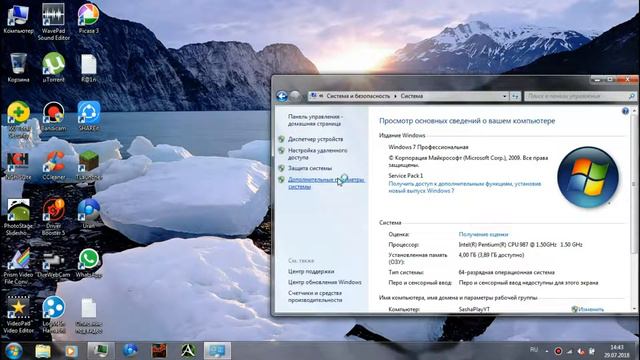This screenshot has height=360, width=640.
Task: Select the Система breadcrumb segment
Action: point(411,96)
